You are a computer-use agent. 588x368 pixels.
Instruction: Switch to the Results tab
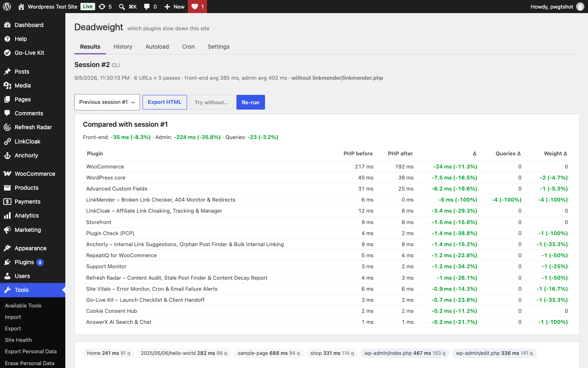pyautogui.click(x=90, y=47)
